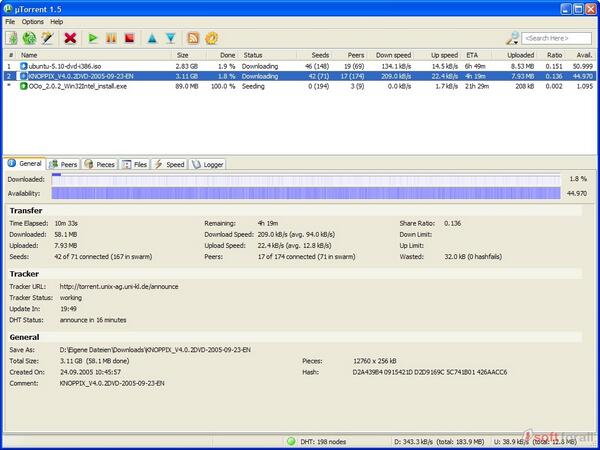This screenshot has width=600, height=450.
Task: Sort by the Size column header
Action: (188, 55)
